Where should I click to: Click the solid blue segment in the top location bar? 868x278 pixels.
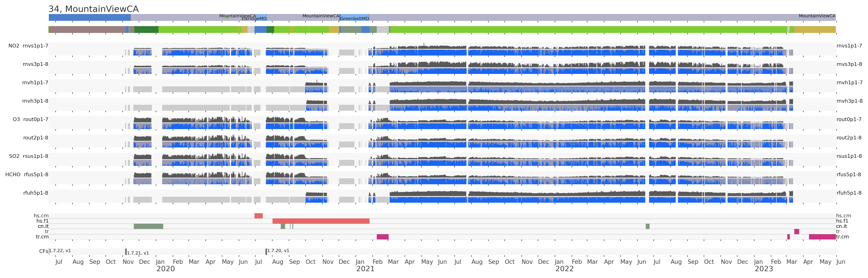click(x=90, y=18)
